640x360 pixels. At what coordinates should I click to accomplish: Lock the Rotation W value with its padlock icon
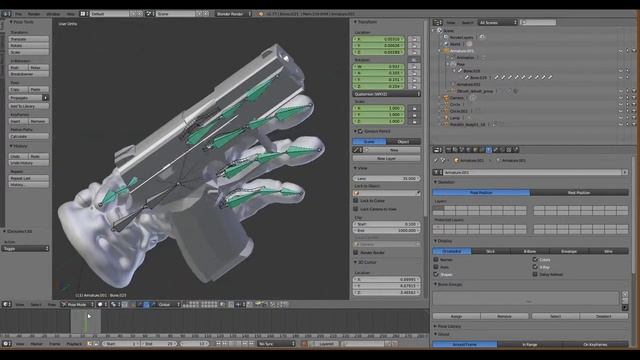click(414, 67)
